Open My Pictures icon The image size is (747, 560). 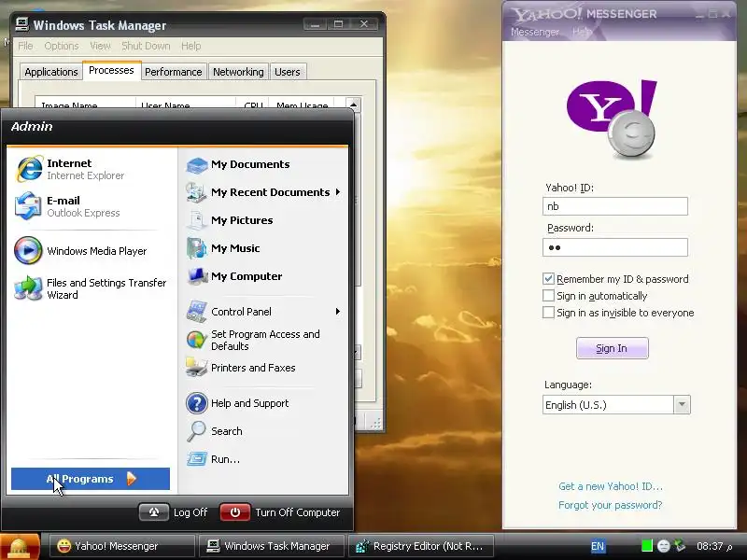click(x=196, y=220)
